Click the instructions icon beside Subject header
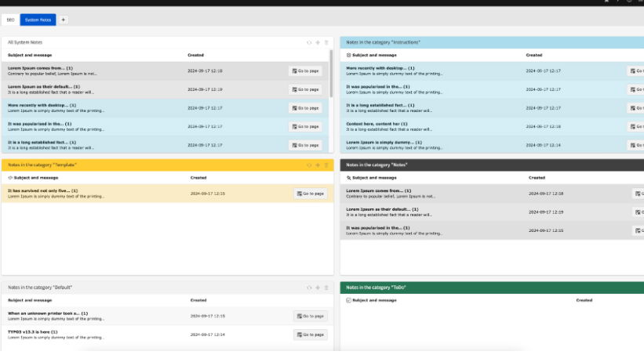644x362 pixels. [x=349, y=55]
